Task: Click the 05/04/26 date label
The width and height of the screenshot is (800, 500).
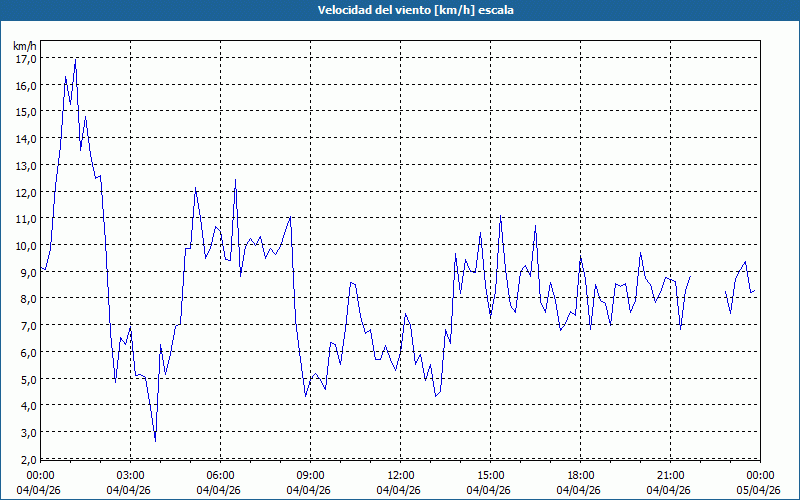Action: (759, 490)
